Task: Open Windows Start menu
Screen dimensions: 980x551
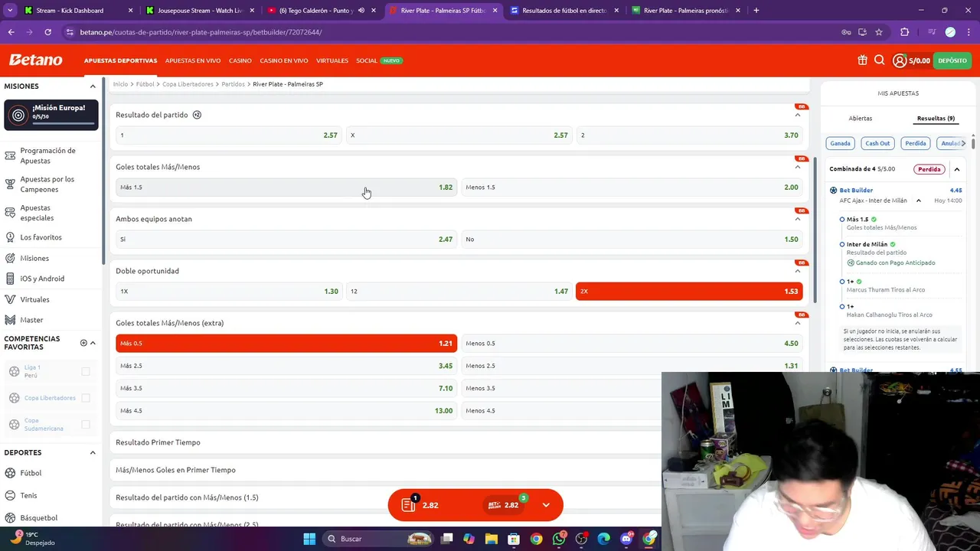Action: pos(309,539)
